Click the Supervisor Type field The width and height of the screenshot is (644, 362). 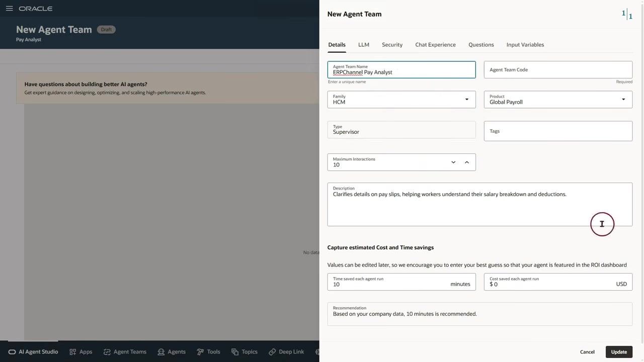coord(401,130)
